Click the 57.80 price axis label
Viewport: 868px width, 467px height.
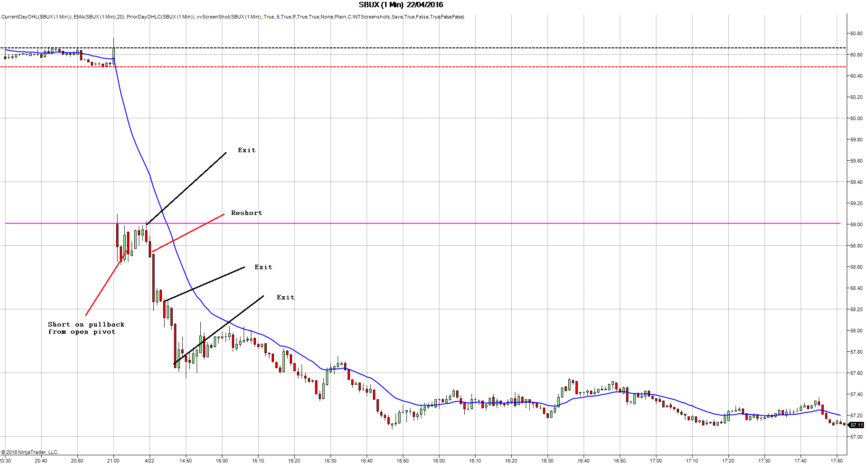coord(856,352)
